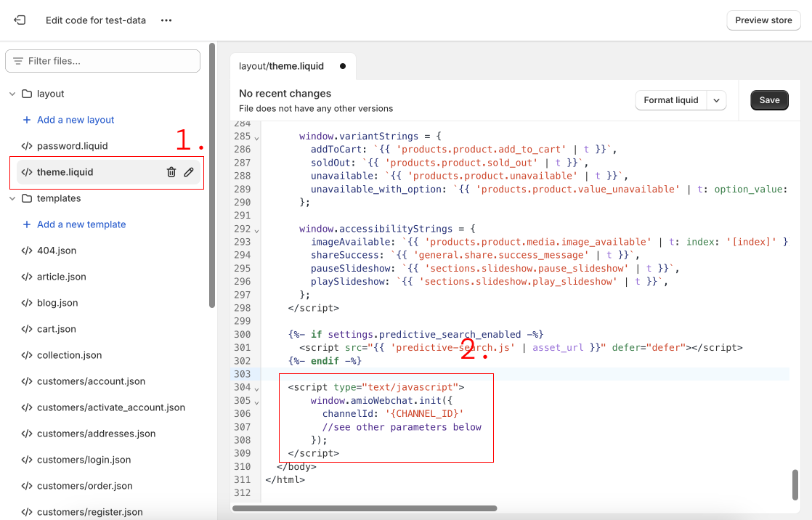Viewport: 812px width, 520px height.
Task: Fold code at line 292
Action: tap(257, 231)
